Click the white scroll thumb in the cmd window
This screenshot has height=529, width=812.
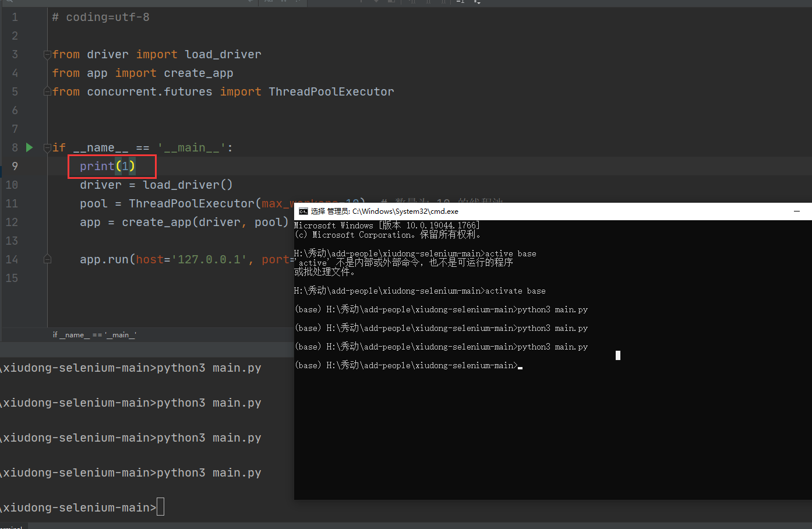click(x=617, y=355)
